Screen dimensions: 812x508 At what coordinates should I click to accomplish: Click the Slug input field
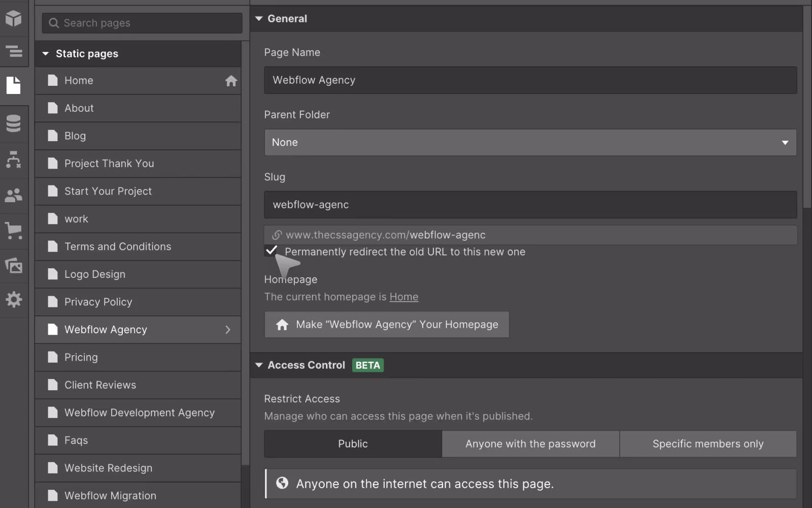[530, 205]
